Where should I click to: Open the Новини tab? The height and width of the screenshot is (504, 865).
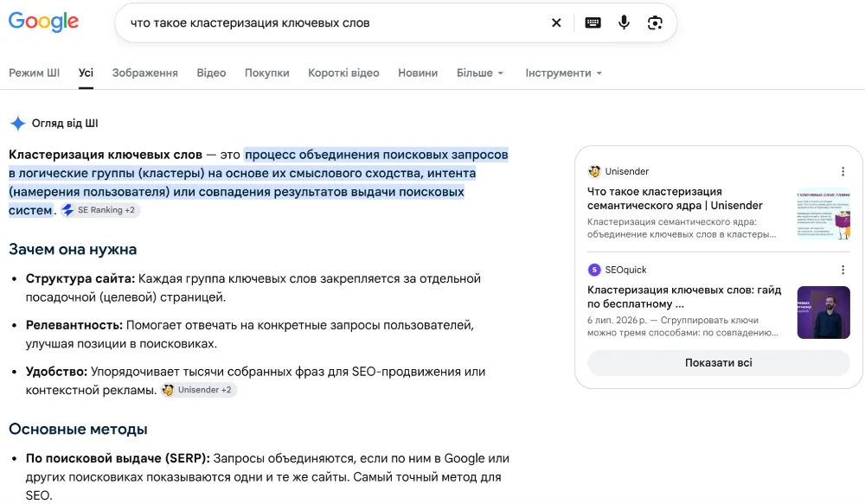coord(418,73)
